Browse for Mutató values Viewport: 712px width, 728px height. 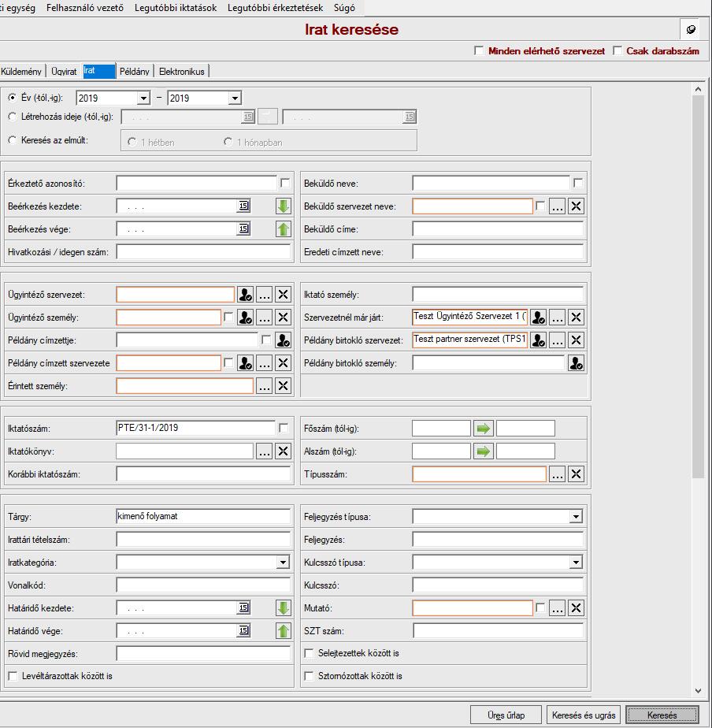[x=557, y=607]
